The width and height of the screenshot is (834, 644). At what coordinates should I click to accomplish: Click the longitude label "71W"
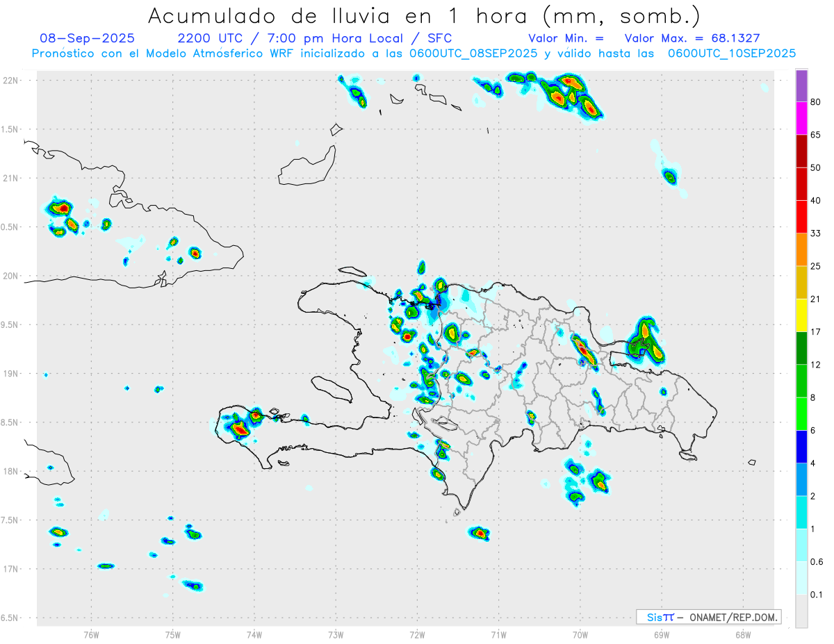coord(498,634)
